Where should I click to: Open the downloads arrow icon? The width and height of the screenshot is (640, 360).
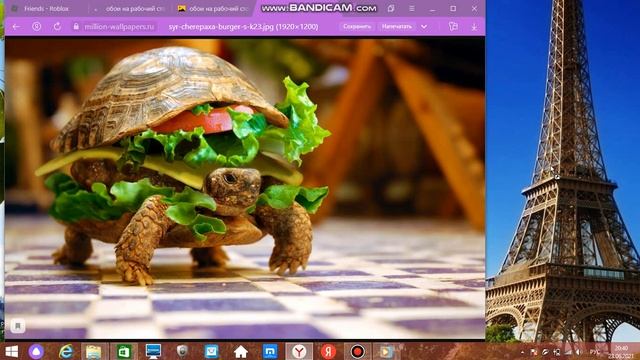(474, 27)
